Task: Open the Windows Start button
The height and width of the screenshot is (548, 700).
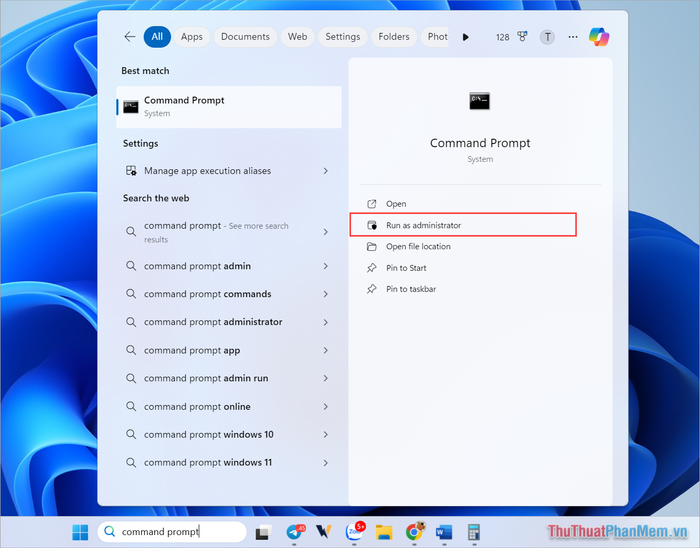Action: point(80,532)
